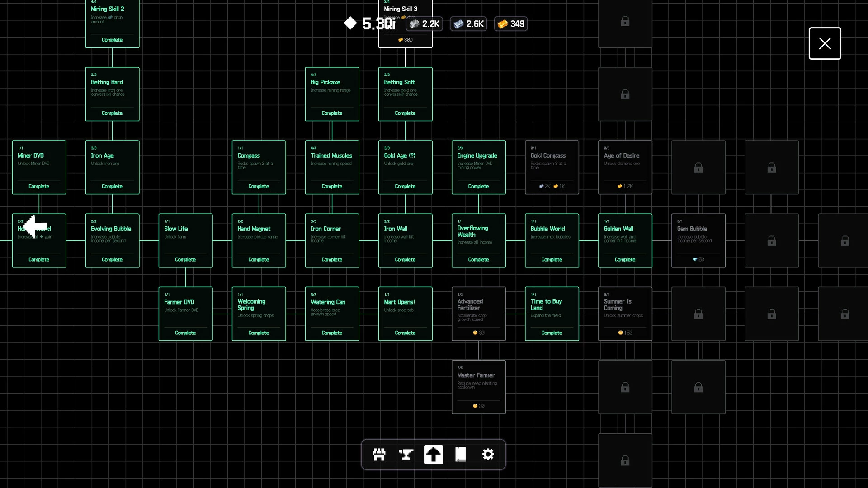Click the diamond currency 5.3Qi

click(x=370, y=23)
